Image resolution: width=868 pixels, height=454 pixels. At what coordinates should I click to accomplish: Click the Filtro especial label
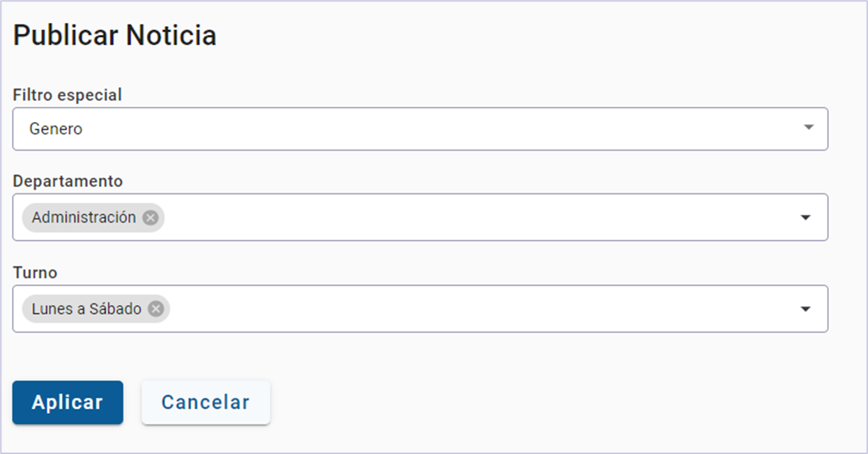click(67, 95)
